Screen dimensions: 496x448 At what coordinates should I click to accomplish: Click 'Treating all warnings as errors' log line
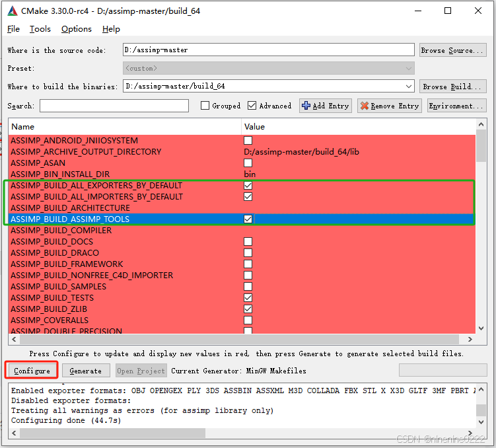pos(143,411)
